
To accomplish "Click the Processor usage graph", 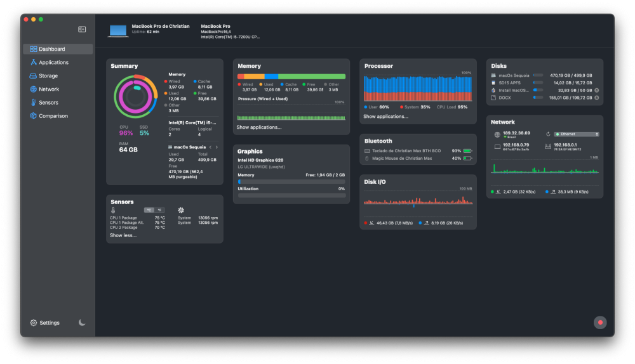I will pyautogui.click(x=418, y=88).
